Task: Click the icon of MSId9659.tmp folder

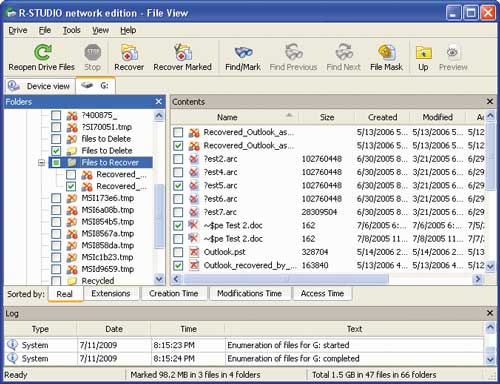Action: (72, 269)
